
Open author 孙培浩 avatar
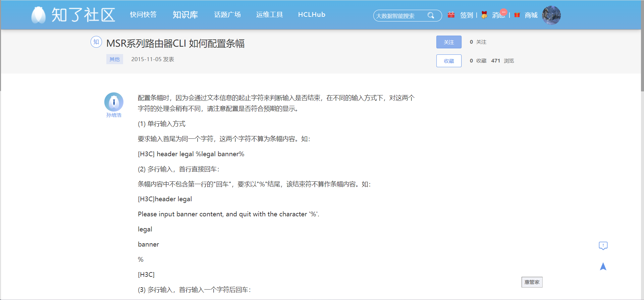click(114, 102)
